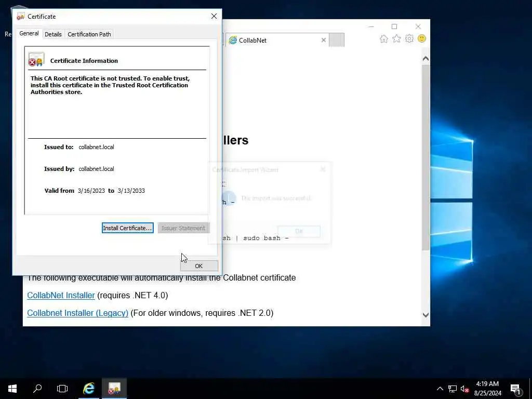Switch to Certificate app on taskbar
Screen dimensions: 532x399
tap(114, 389)
